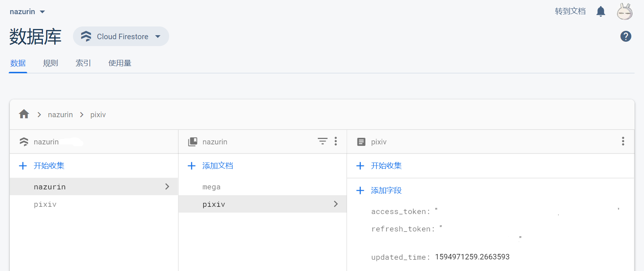Click the updated_time field value
This screenshot has height=271, width=644.
pyautogui.click(x=472, y=257)
